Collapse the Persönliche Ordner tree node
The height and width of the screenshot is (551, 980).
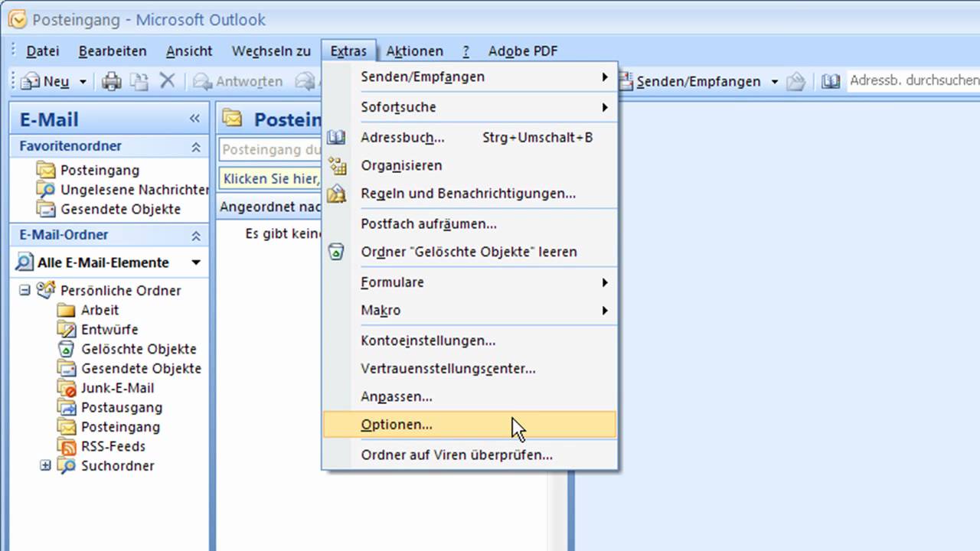click(24, 290)
